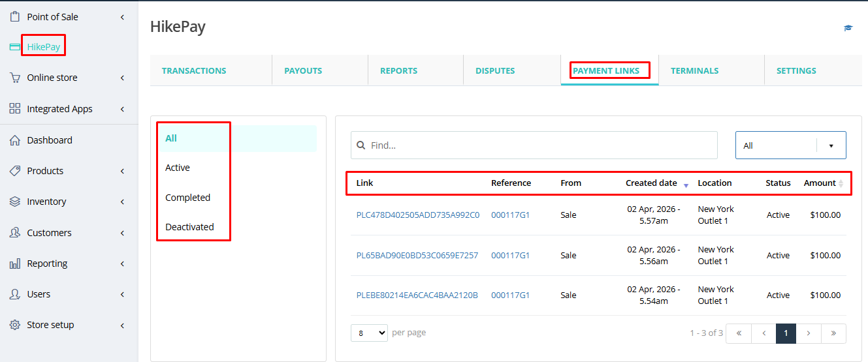Viewport: 868px width, 362px height.
Task: Click the Reporting bar chart icon
Action: pos(14,264)
